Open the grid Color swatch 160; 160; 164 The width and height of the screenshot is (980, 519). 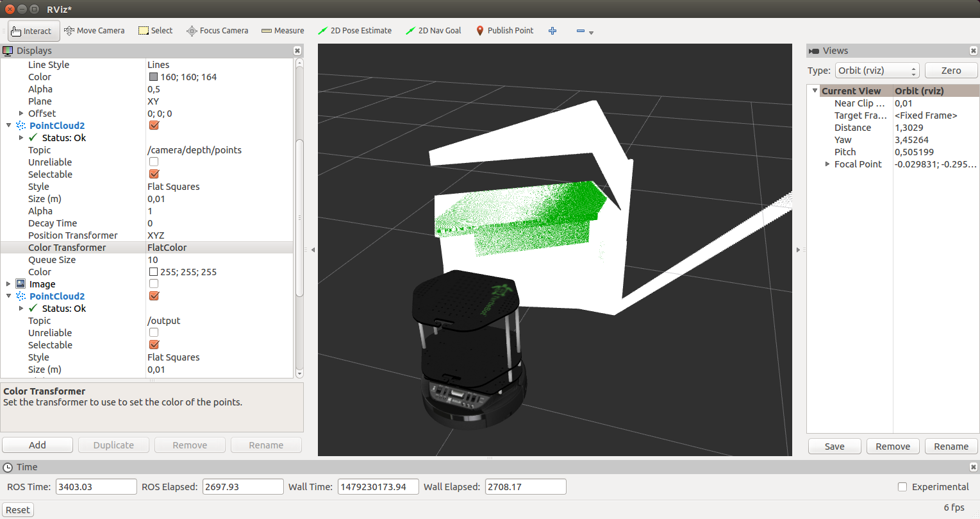(x=153, y=77)
